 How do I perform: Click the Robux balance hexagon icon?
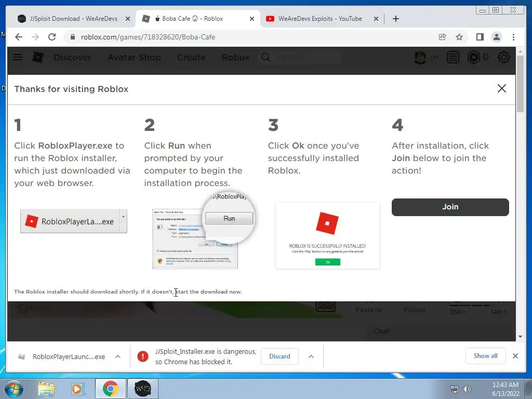[474, 57]
